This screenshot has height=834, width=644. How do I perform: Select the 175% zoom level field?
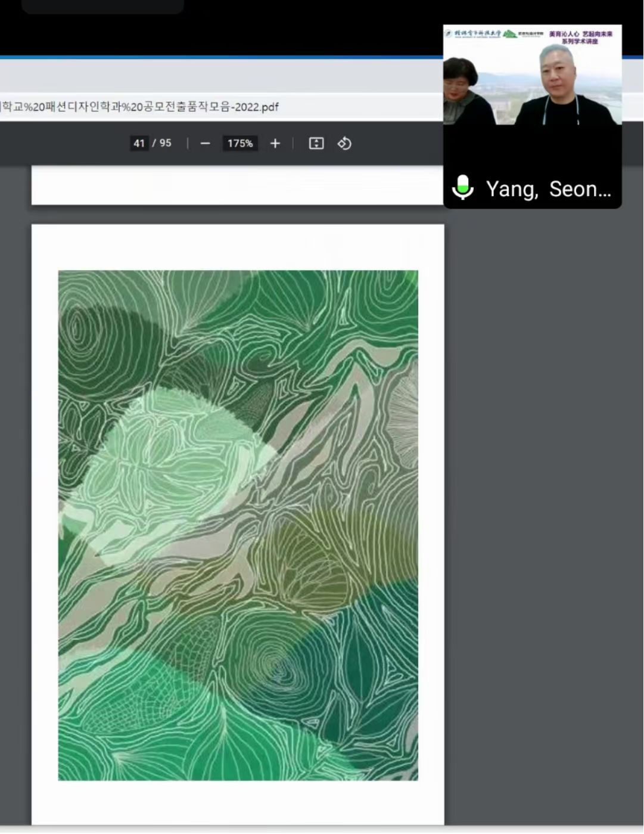240,144
